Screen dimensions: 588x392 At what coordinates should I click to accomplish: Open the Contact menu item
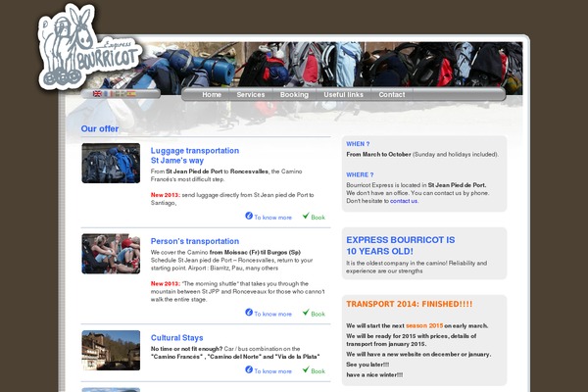(392, 94)
